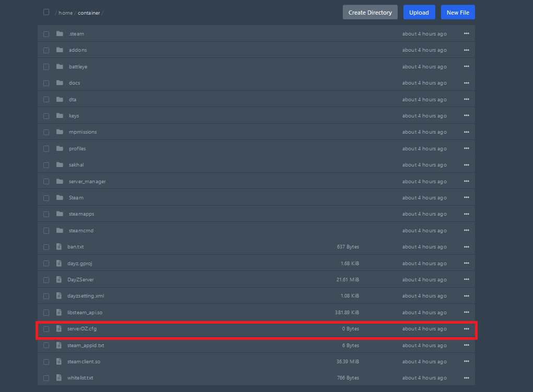Image resolution: width=533 pixels, height=392 pixels.
Task: Select the checkbox for ban.txt
Action: (x=46, y=247)
